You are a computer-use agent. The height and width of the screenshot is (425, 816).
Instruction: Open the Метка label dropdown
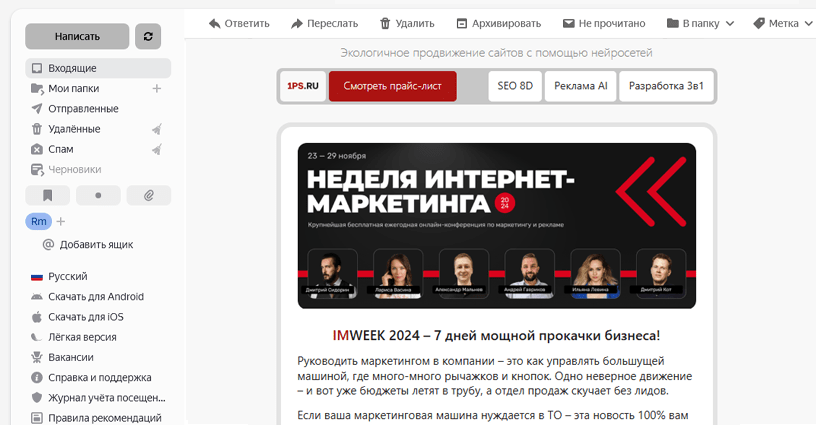783,23
